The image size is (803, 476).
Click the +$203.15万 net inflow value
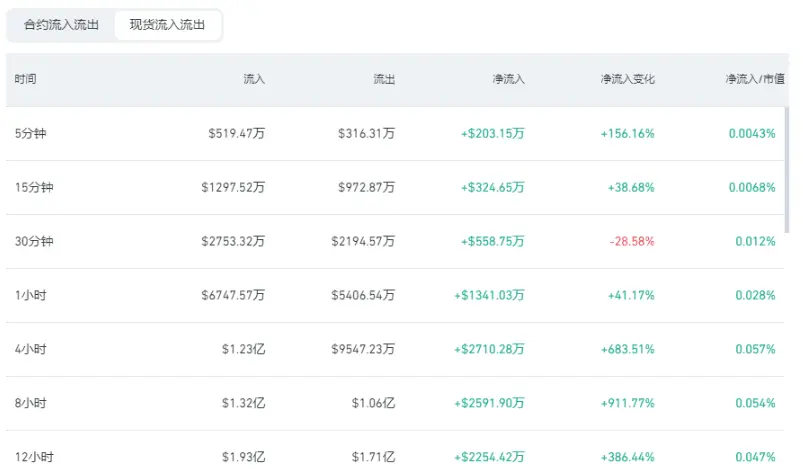click(x=493, y=134)
